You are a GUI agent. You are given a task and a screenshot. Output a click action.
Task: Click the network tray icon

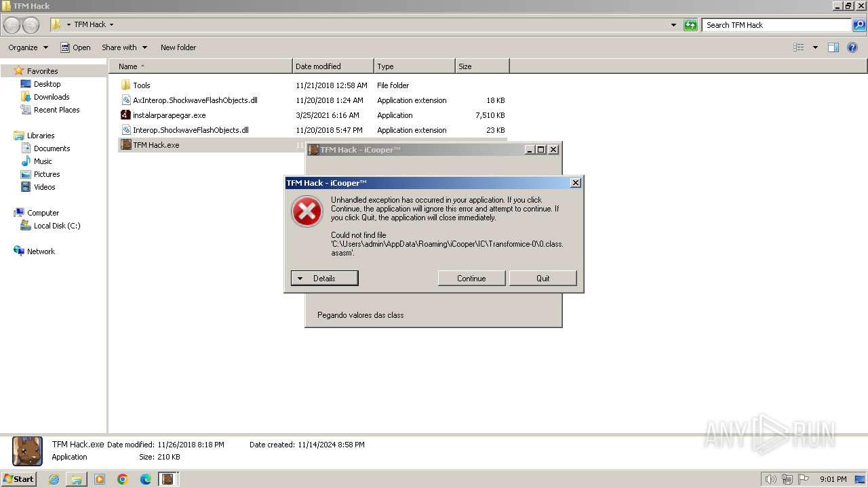(x=787, y=479)
